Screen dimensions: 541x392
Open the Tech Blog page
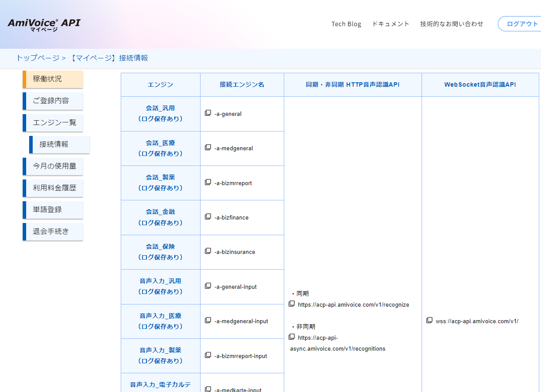[346, 24]
